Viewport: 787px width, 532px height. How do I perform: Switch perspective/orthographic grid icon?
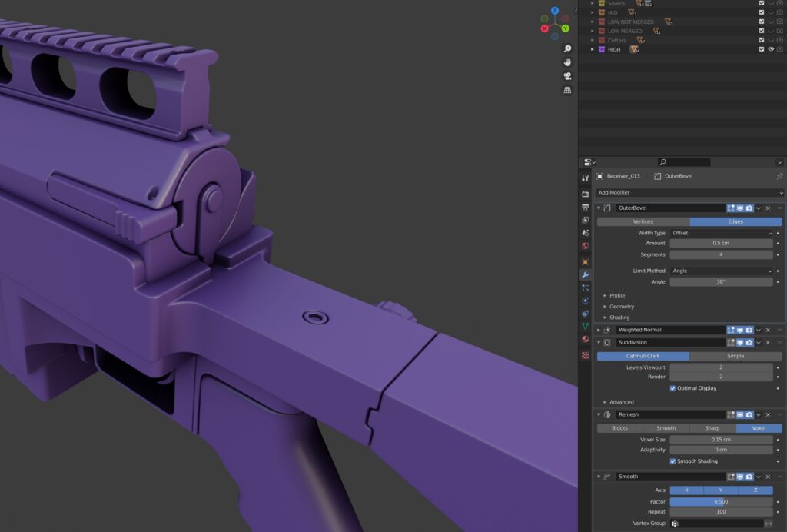pos(567,90)
